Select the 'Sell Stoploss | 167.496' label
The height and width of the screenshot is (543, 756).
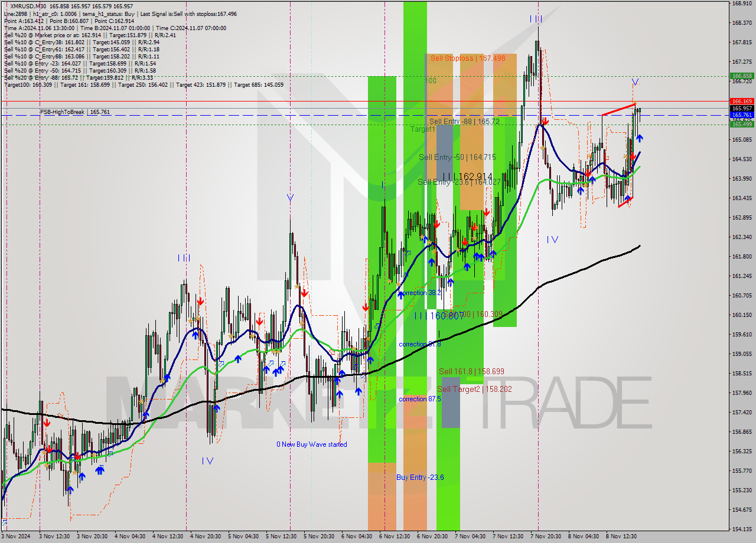click(x=468, y=58)
